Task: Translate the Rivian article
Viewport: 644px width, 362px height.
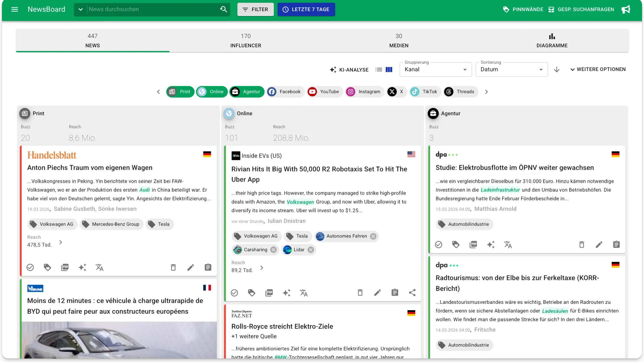Action: (x=303, y=293)
